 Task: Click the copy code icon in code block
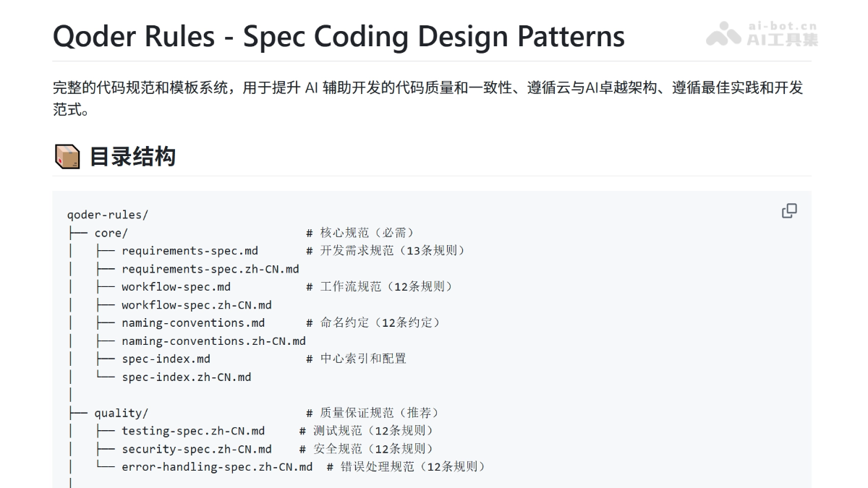tap(789, 210)
